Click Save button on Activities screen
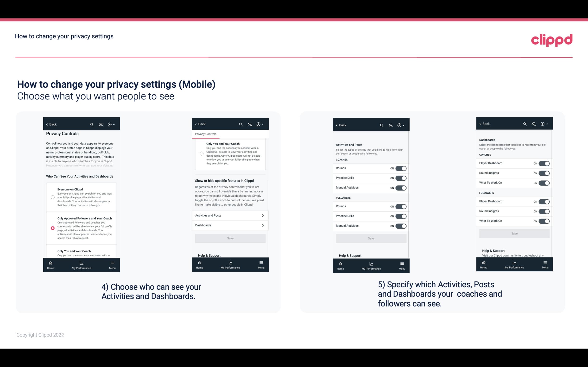The image size is (588, 367). [370, 238]
